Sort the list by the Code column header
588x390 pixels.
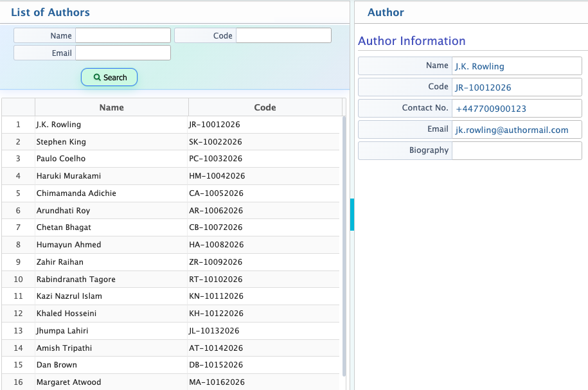265,107
